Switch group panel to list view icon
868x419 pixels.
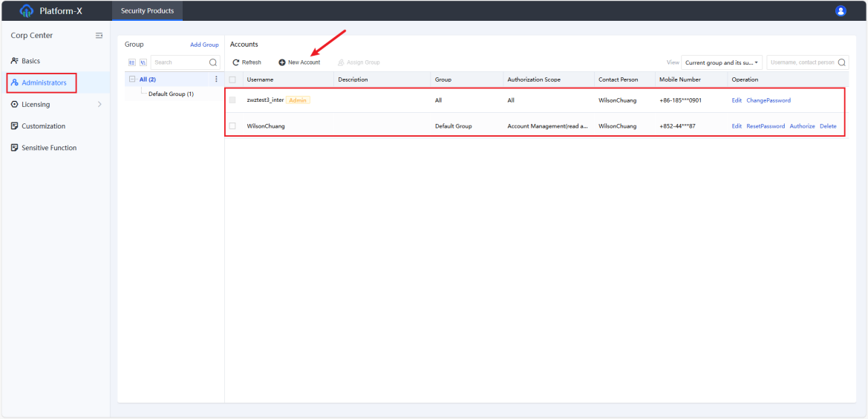tap(132, 62)
